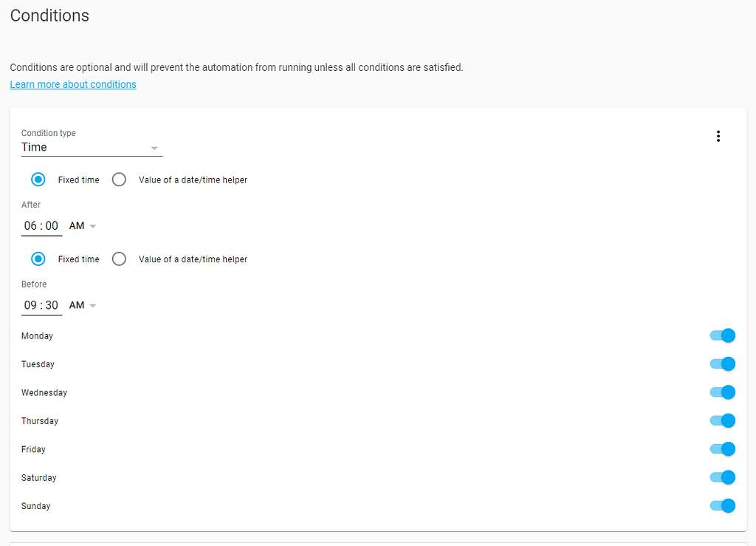Disable the Thursday day switch
This screenshot has width=756, height=546.
pyautogui.click(x=721, y=420)
